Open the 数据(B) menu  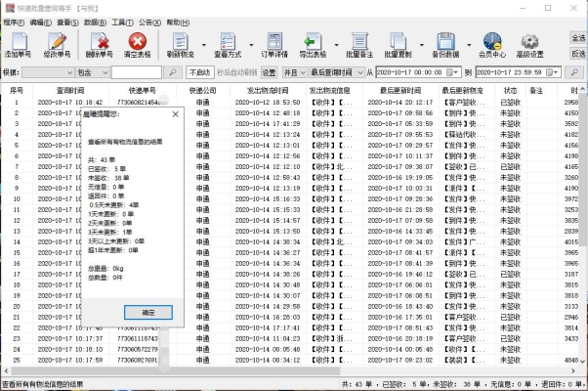pyautogui.click(x=95, y=22)
